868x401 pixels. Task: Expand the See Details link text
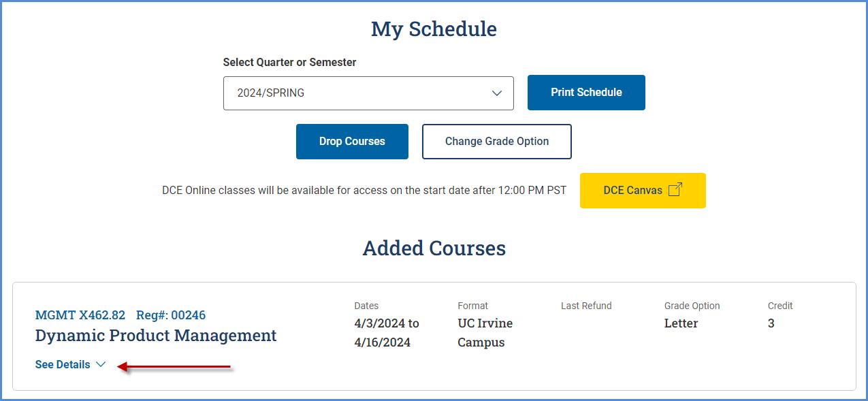[63, 365]
